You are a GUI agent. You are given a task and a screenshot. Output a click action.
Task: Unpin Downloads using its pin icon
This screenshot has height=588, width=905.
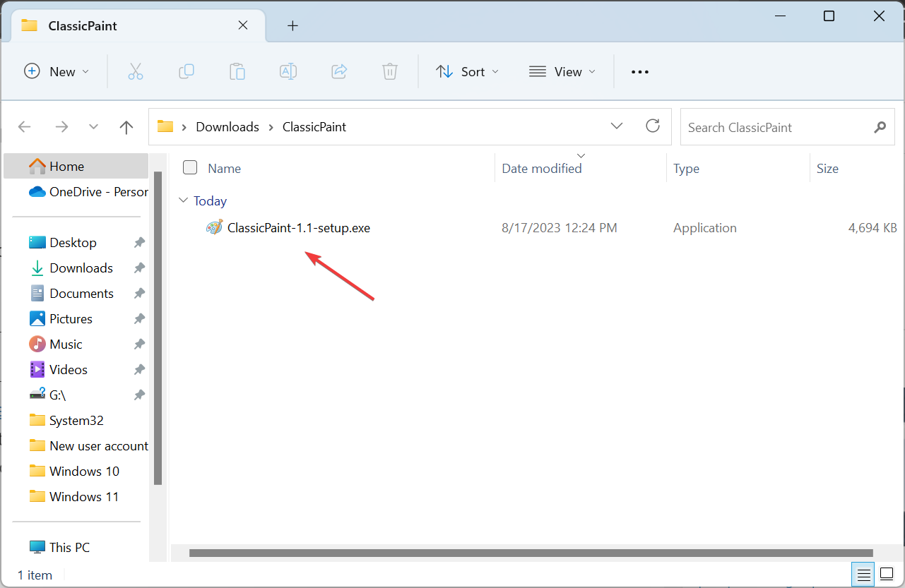coord(139,268)
